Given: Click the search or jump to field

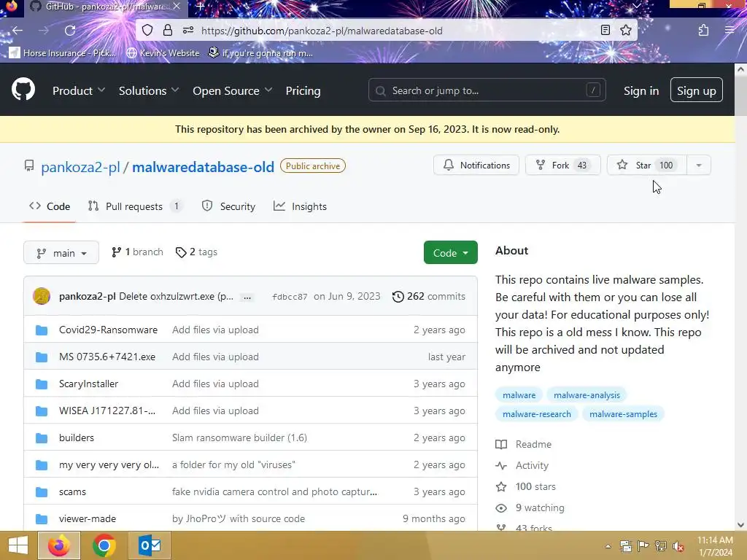Looking at the screenshot, I should pyautogui.click(x=487, y=90).
